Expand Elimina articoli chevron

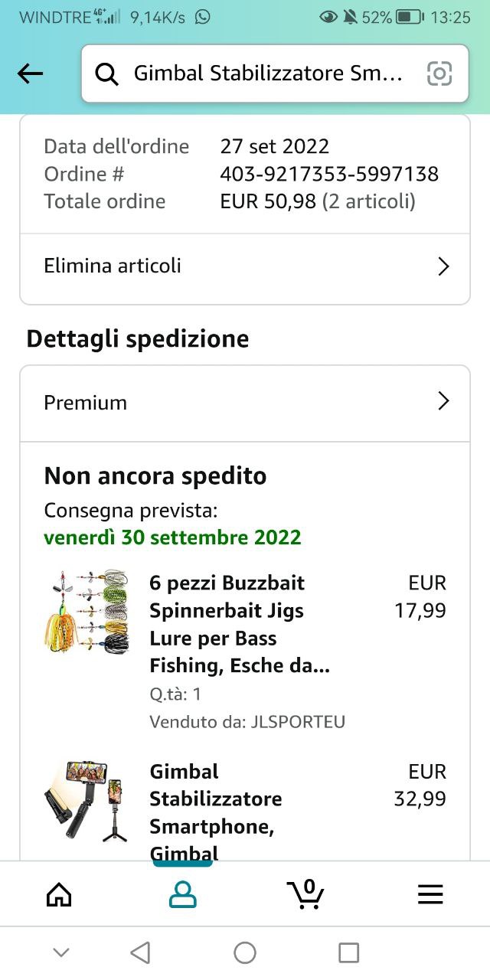(443, 266)
